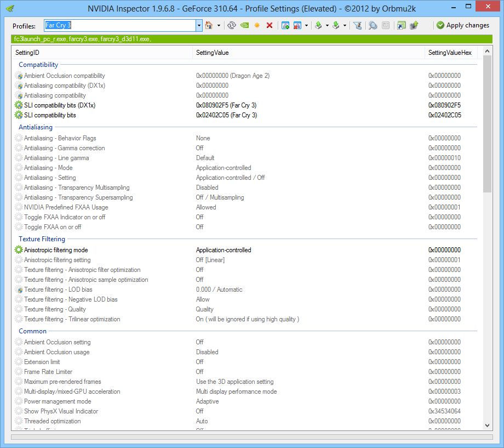Viewport: 504px width, 448px height.
Task: Click the green gear icon of SLI compatibility bits
Action: pyautogui.click(x=19, y=115)
